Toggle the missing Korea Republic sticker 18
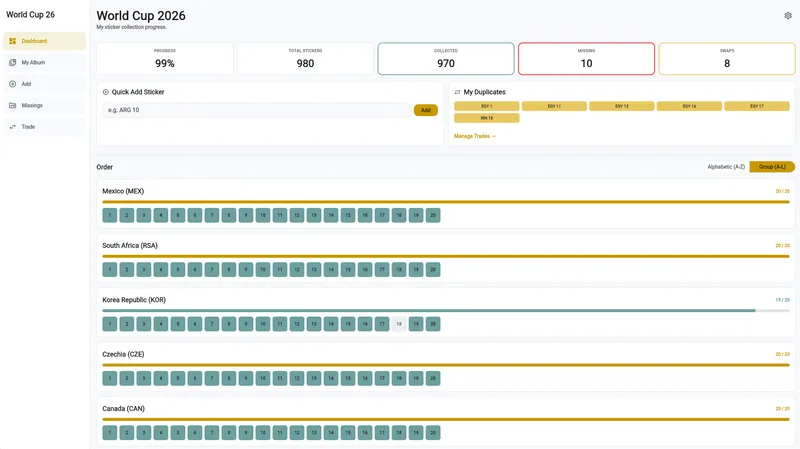The width and height of the screenshot is (800, 449). pos(399,324)
